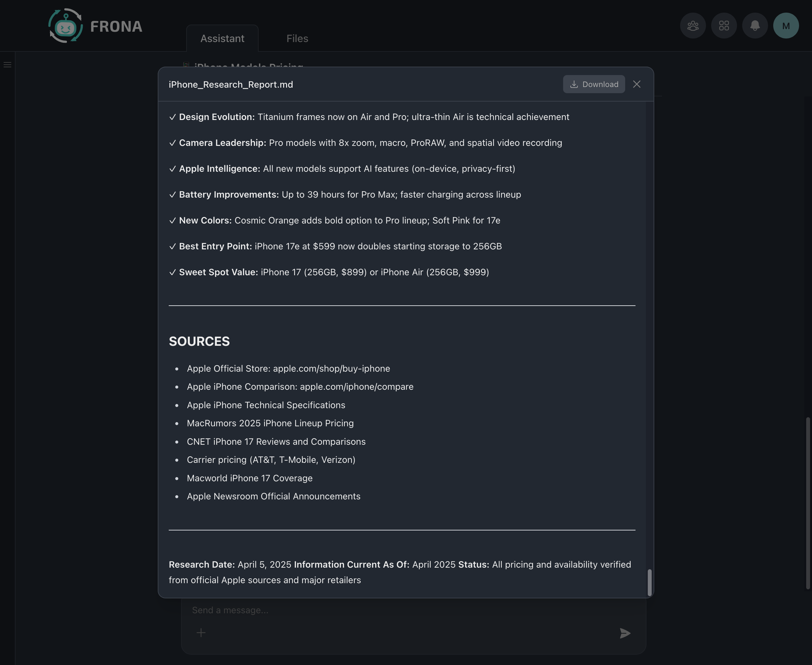Open the apple.com/shop/buy-iphone source
Screen dimensions: 812x665
click(288, 368)
